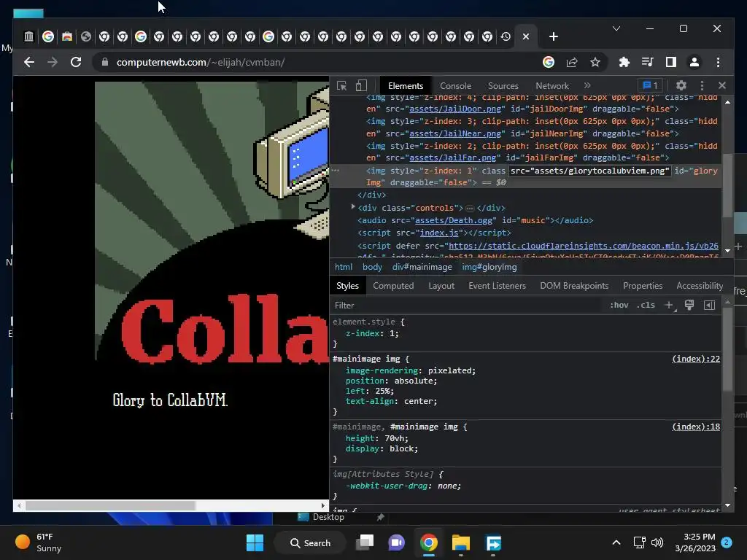Switch to the history-icon tab
This screenshot has width=747, height=560.
[x=506, y=36]
